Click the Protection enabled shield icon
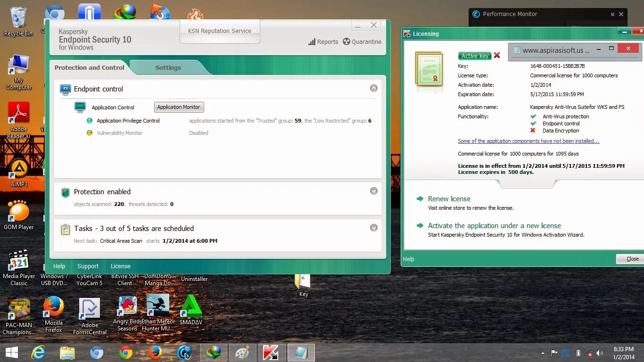Screen dimensions: 644x362 [x=66, y=193]
